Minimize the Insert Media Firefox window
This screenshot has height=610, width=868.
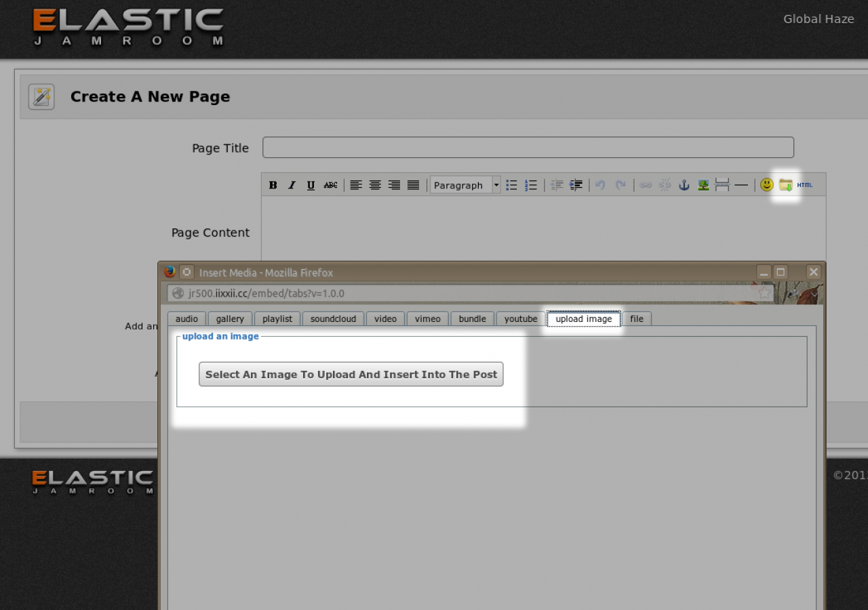point(764,272)
